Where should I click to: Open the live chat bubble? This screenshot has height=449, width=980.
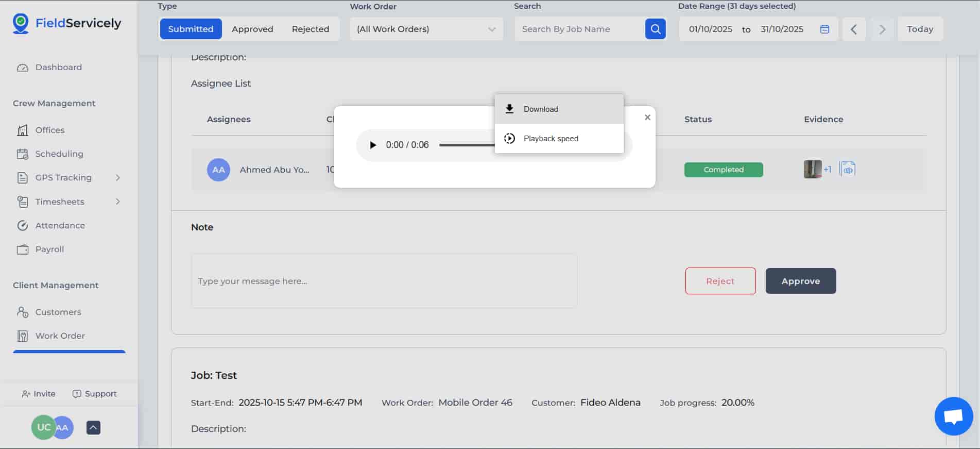coord(954,416)
